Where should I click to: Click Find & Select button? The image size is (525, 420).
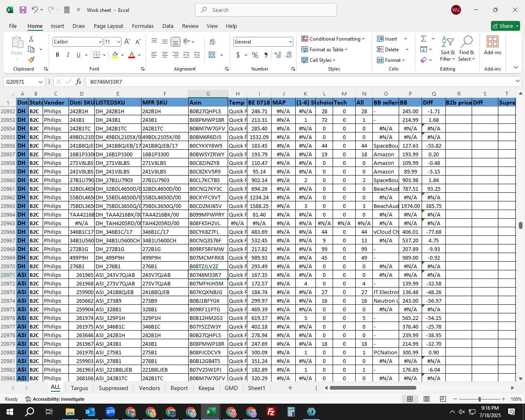pos(467,49)
